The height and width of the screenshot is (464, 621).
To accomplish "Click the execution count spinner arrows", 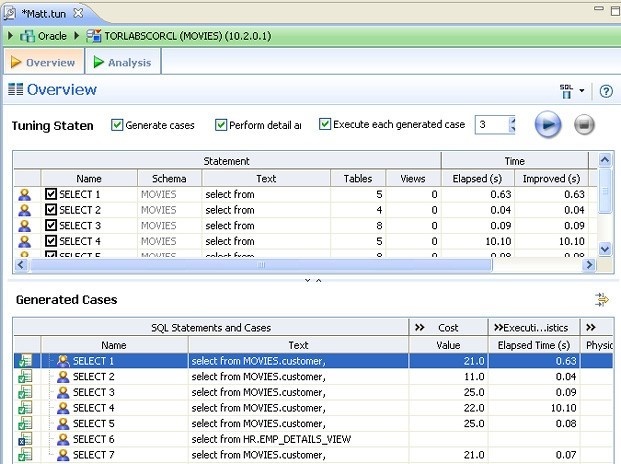I will pos(512,125).
